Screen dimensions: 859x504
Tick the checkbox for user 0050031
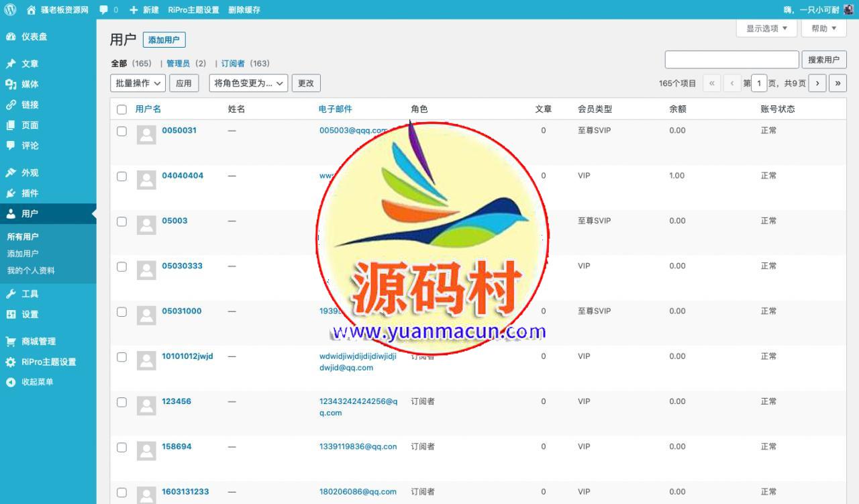[x=121, y=132]
